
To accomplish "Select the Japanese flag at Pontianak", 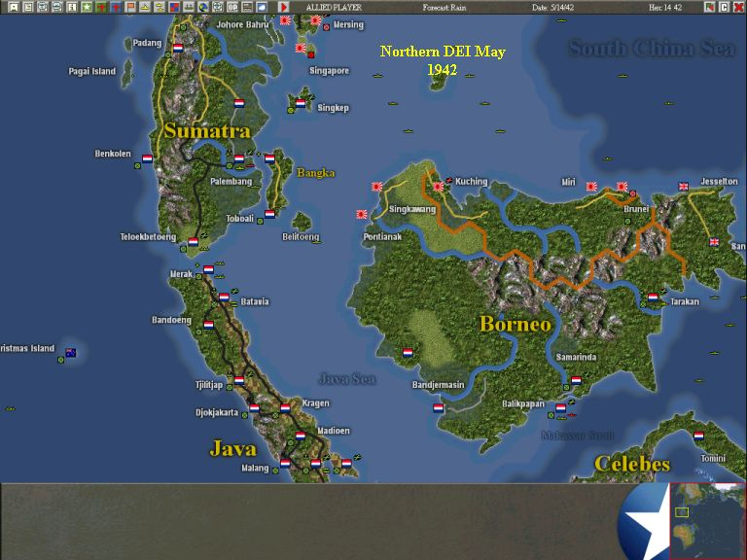I will 362,214.
